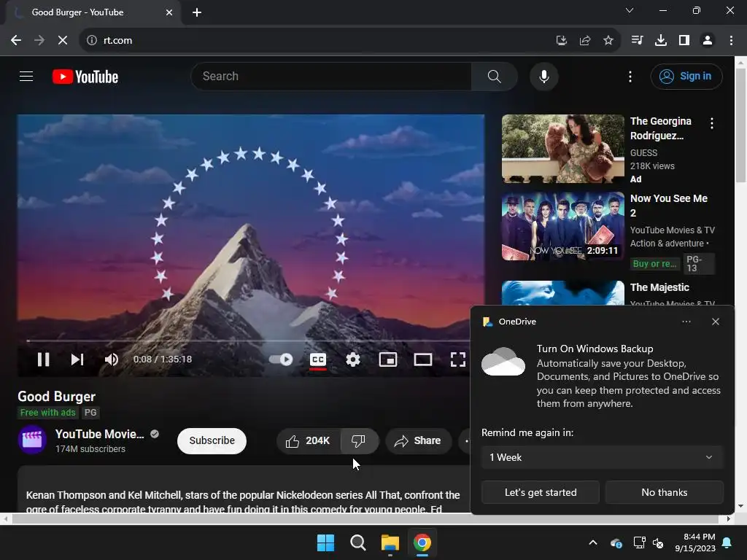Toggle the autoplay switch

tap(281, 359)
